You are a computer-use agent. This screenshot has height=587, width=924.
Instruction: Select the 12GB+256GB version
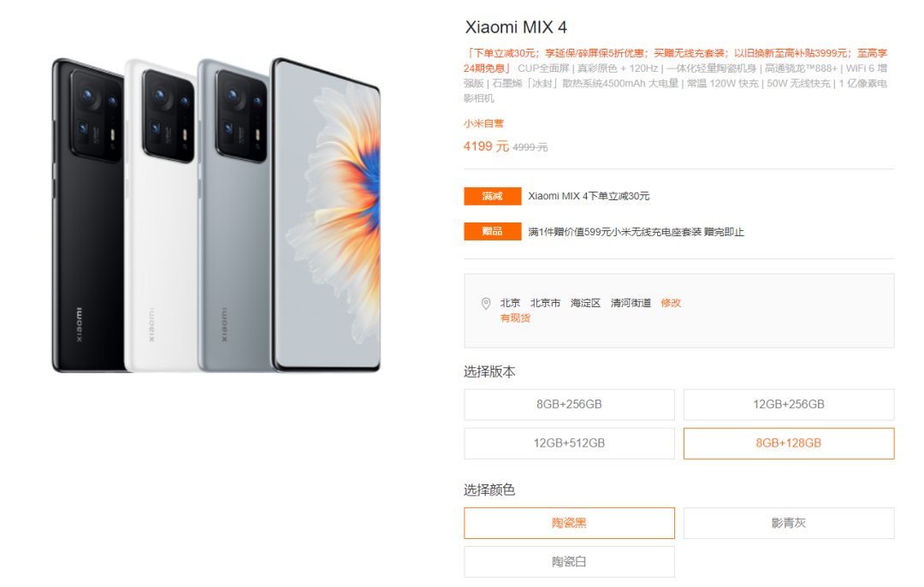(x=789, y=404)
